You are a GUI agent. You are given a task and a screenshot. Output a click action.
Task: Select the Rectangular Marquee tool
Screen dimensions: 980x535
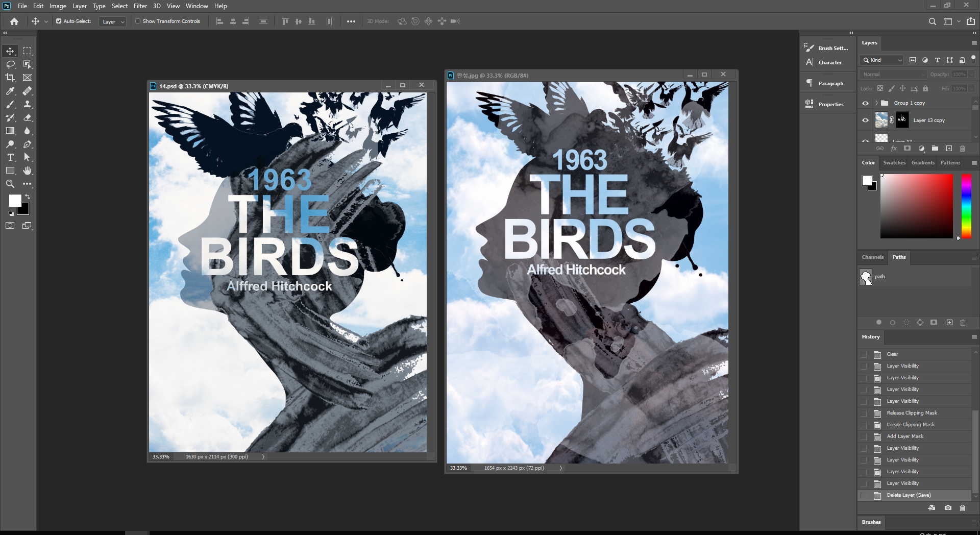[28, 51]
